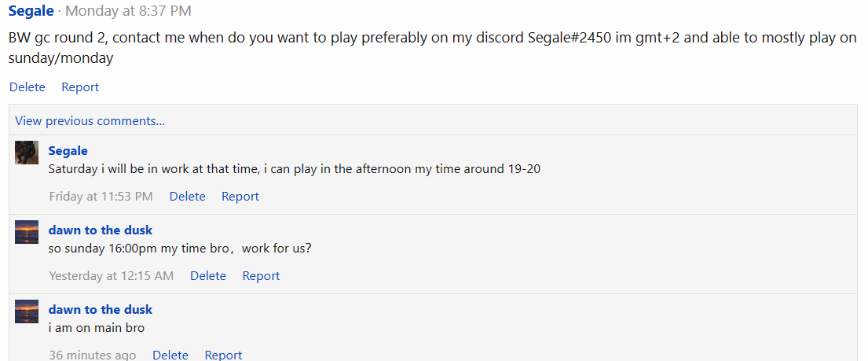Open "dawn to the dusk" name above sunday comment
The image size is (868, 361).
point(100,230)
